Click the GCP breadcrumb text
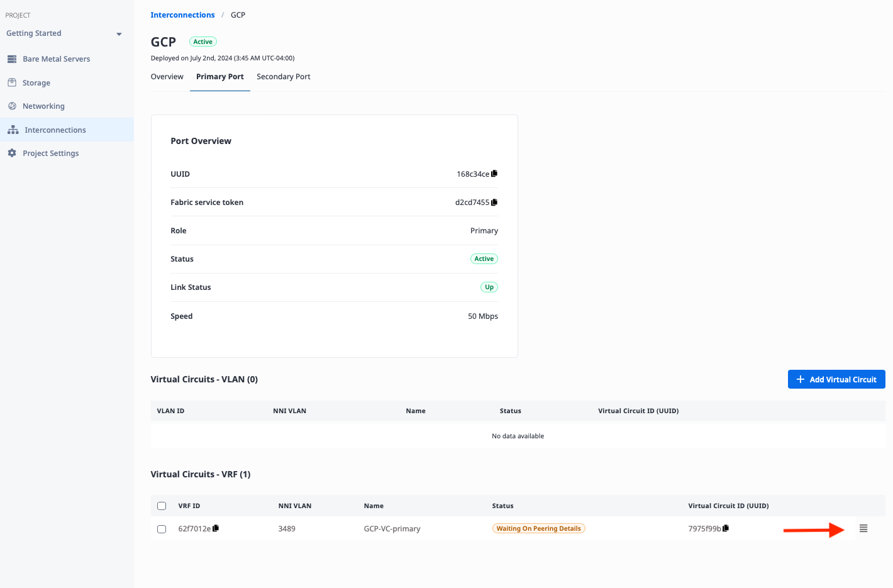The image size is (893, 588). 238,15
